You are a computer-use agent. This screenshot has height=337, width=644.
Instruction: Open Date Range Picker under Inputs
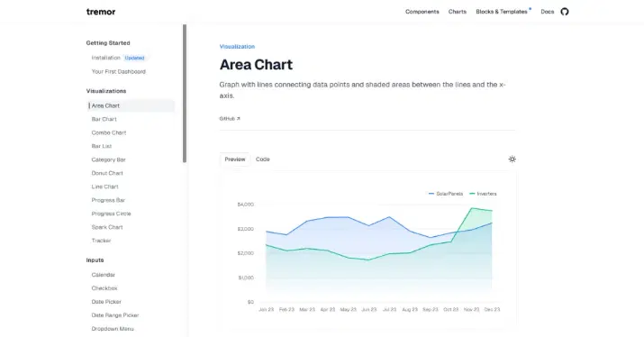coord(115,315)
